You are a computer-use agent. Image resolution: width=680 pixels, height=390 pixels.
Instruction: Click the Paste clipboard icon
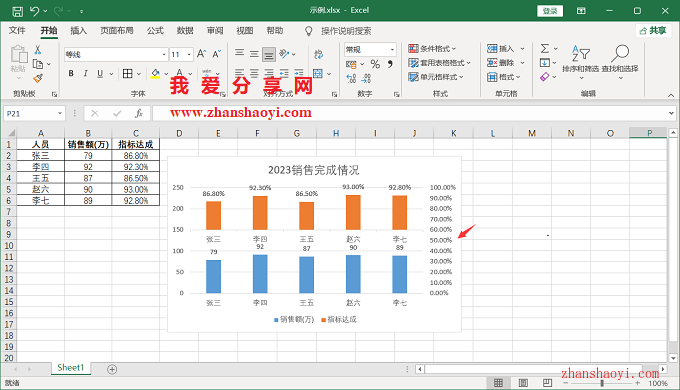(x=19, y=54)
